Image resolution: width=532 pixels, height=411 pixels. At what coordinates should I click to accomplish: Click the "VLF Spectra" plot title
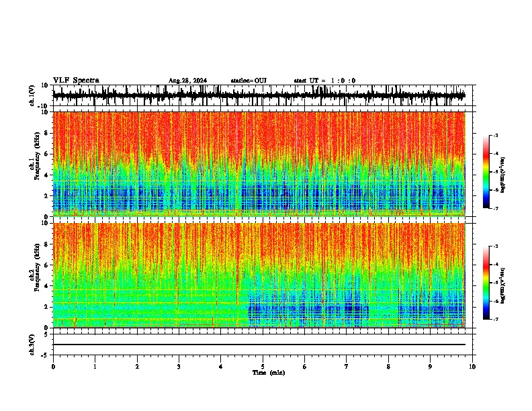click(76, 80)
